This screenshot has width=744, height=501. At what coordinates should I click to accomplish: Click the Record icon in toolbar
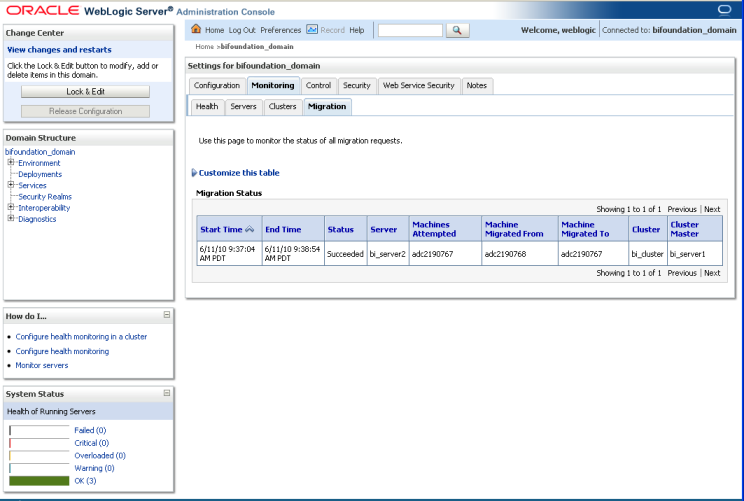tap(312, 29)
